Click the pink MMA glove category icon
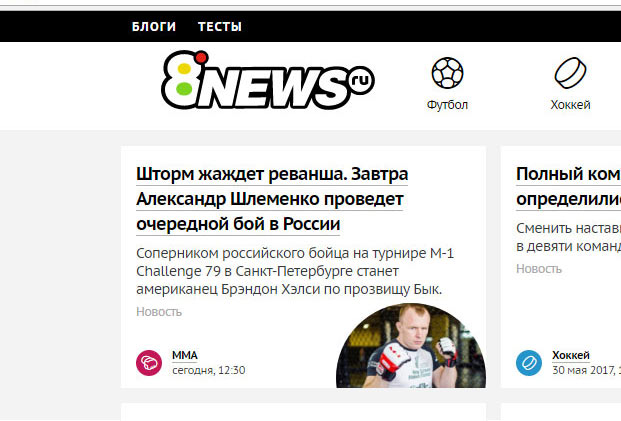Viewport: 621px width, 421px height. pos(149,363)
